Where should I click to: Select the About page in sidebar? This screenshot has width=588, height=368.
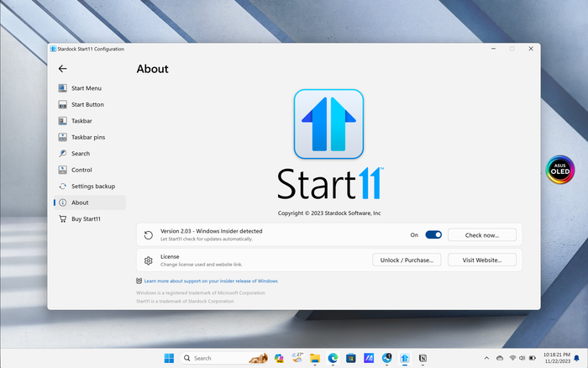(x=89, y=202)
